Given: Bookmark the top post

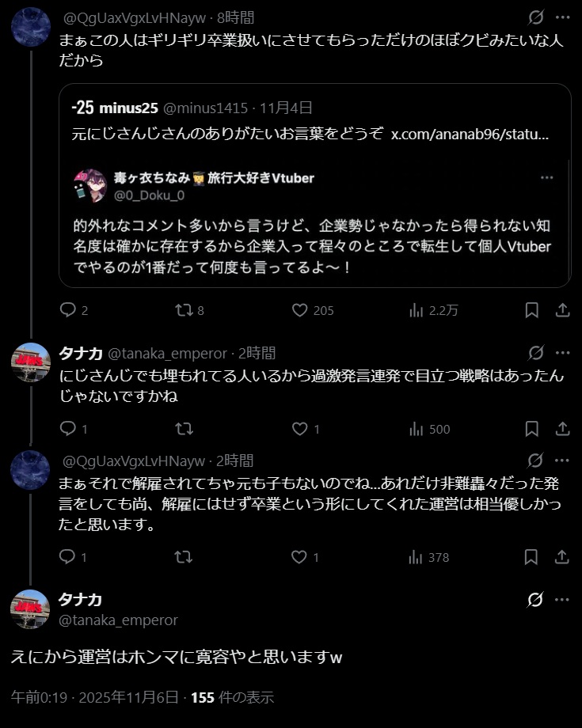Looking at the screenshot, I should coord(533,310).
